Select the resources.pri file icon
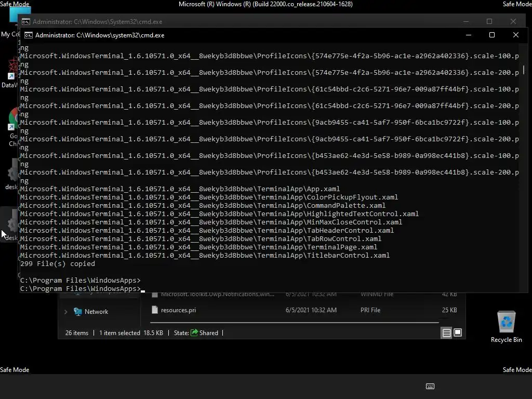532x399 pixels. (155, 310)
